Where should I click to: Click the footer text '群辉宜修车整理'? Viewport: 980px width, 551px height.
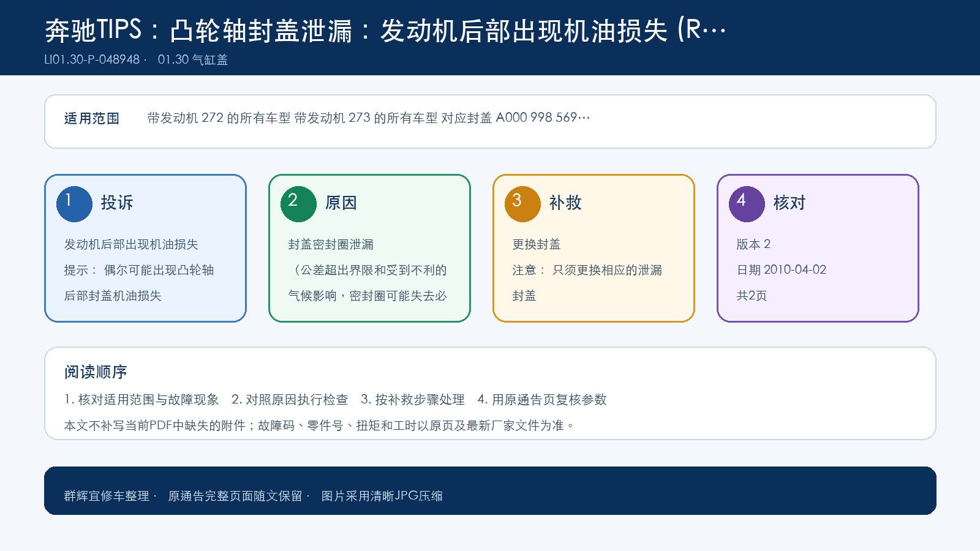(x=107, y=496)
